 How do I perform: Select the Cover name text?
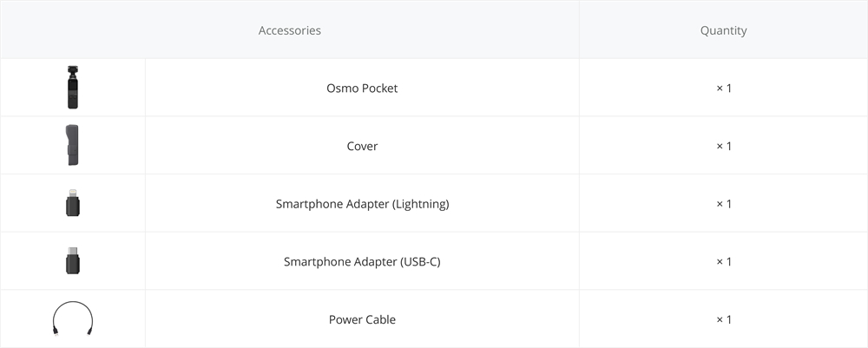coord(362,147)
